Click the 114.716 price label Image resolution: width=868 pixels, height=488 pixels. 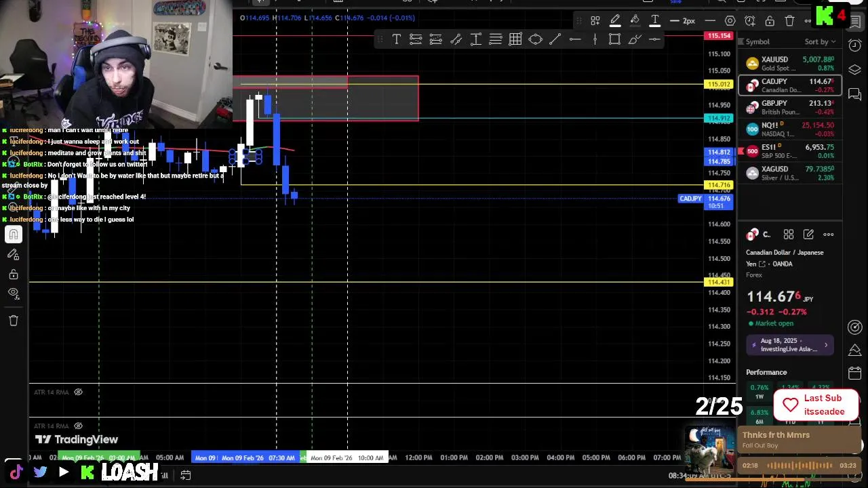tap(719, 185)
